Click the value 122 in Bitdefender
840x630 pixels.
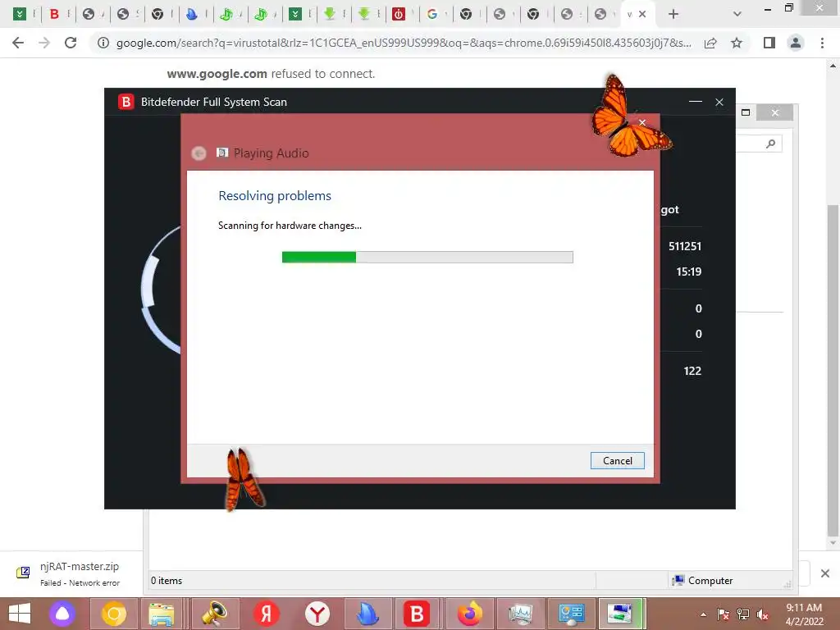692,371
